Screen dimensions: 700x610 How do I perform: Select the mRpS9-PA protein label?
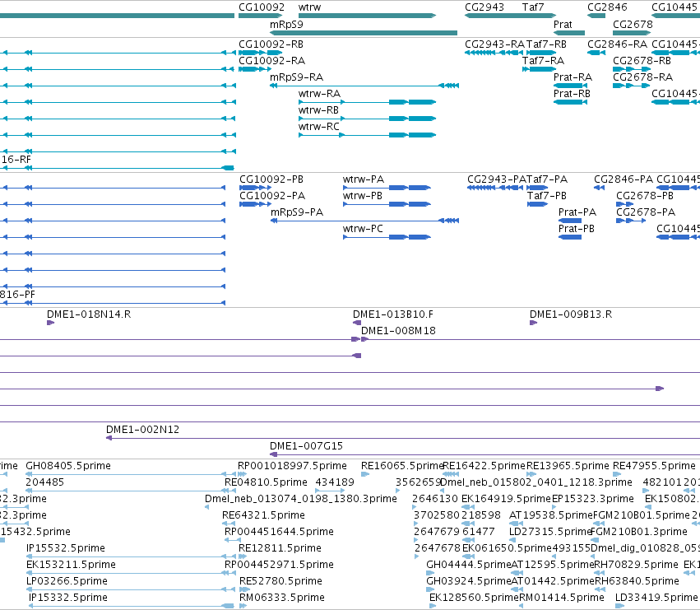[x=297, y=212]
